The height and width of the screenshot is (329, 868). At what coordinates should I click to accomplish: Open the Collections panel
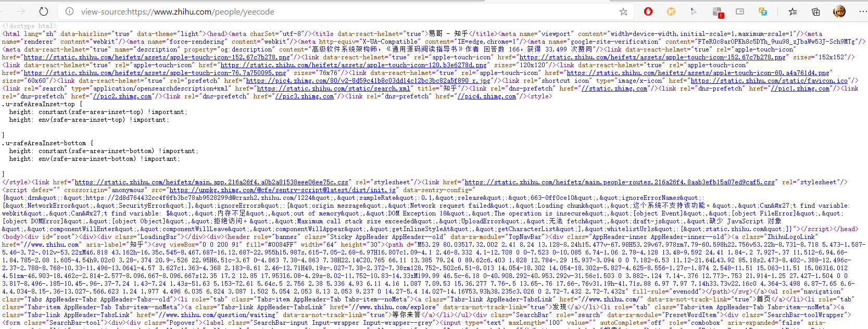(x=816, y=11)
